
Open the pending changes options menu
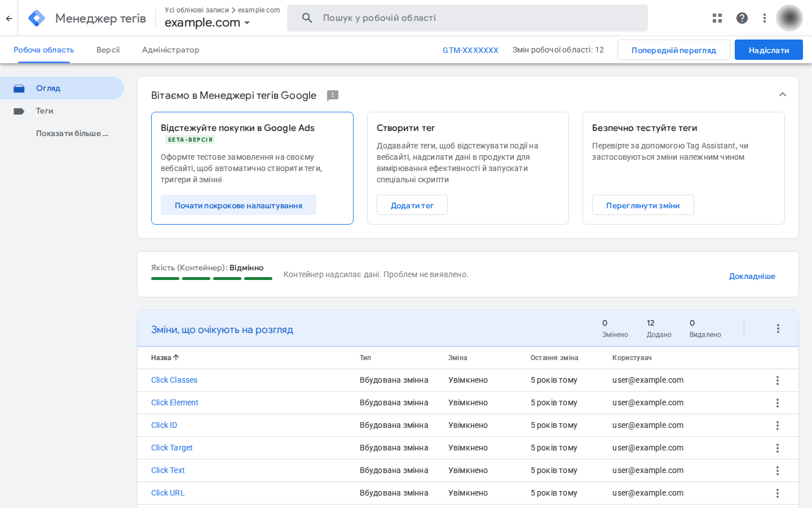click(x=778, y=329)
